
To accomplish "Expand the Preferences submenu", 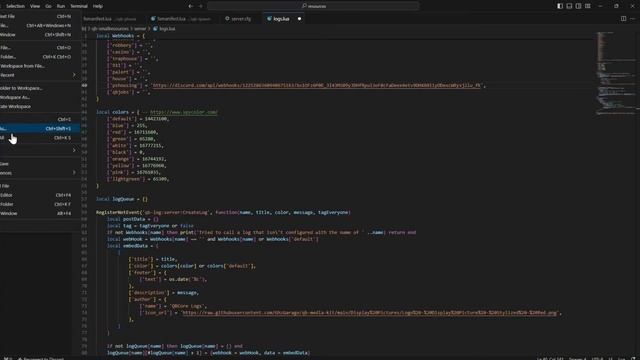I will coord(39,173).
